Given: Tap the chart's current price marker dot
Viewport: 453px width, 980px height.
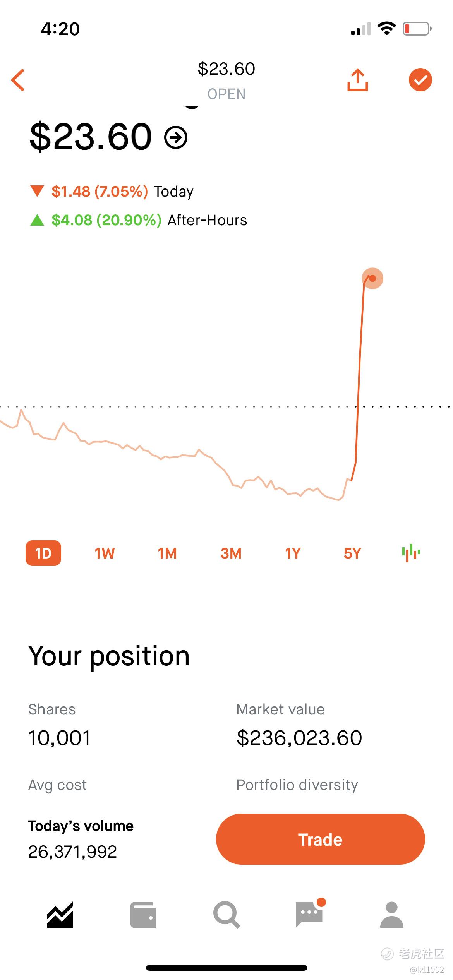Looking at the screenshot, I should (372, 278).
